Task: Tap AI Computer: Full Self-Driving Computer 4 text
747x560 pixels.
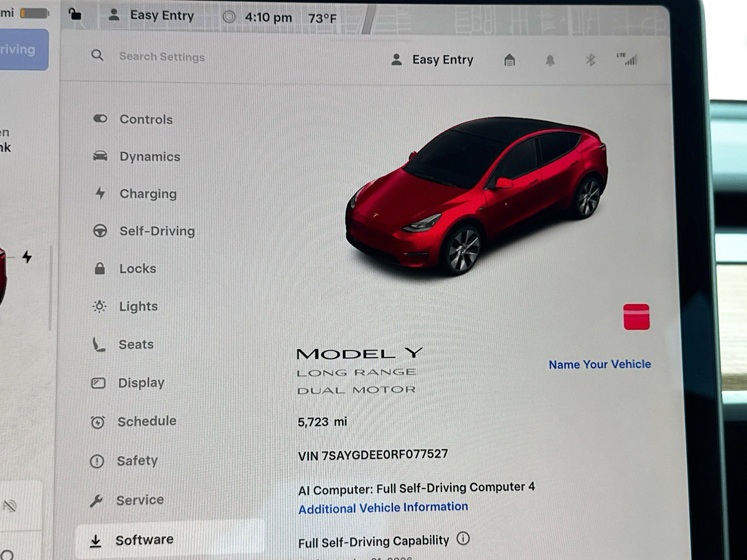Action: (x=416, y=489)
